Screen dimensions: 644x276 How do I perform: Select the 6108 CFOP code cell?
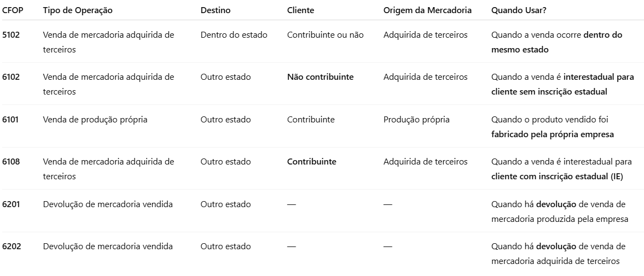coord(11,162)
